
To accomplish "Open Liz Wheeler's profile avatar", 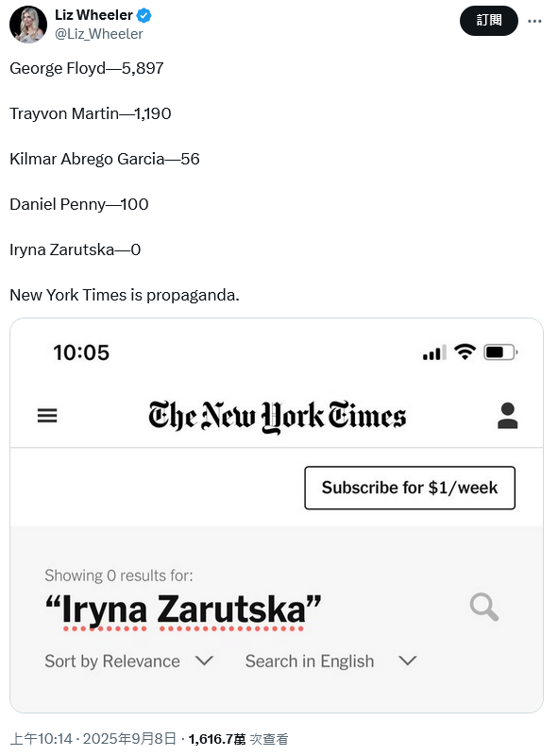I will tap(28, 25).
